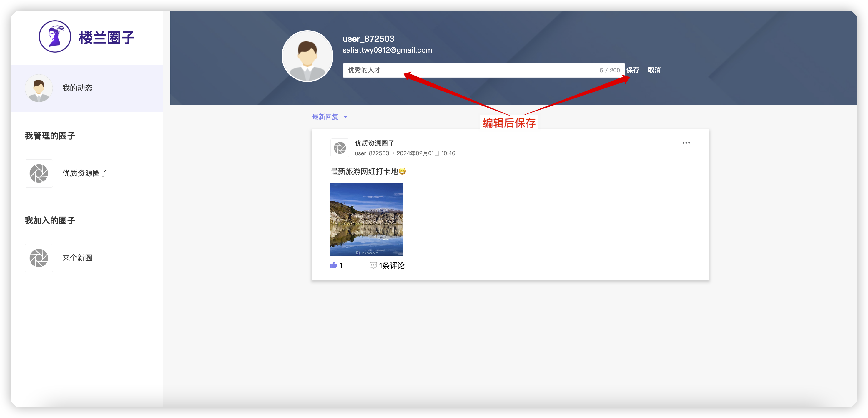Click the 优质资源圈子 post title link

374,143
